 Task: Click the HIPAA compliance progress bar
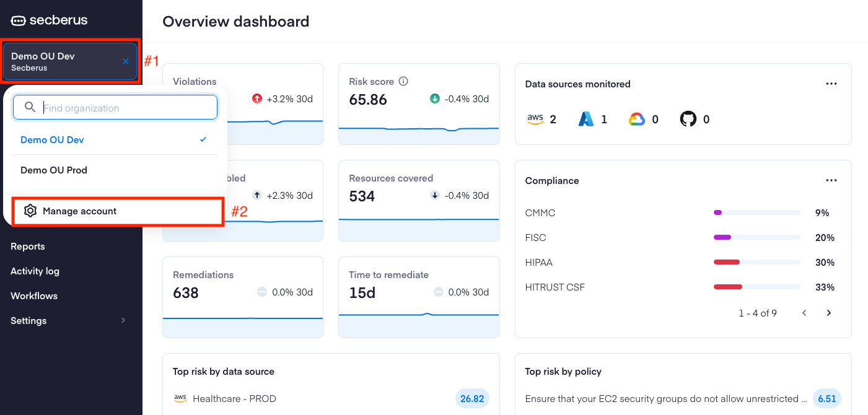(757, 262)
